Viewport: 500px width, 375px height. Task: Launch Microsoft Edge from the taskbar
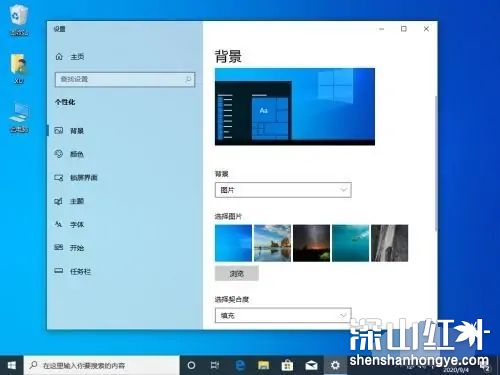239,365
